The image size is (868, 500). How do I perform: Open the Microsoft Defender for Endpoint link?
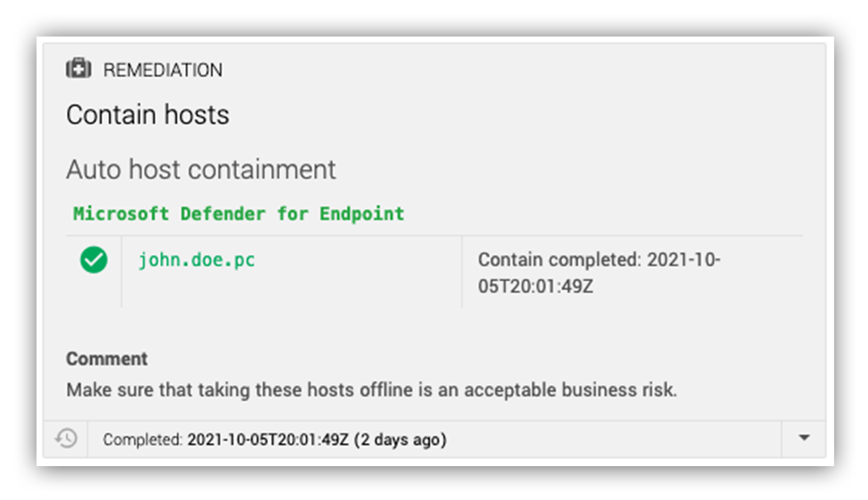(x=239, y=214)
